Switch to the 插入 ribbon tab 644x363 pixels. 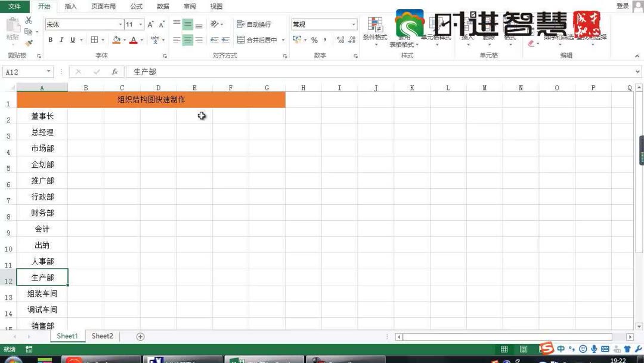[x=70, y=7]
